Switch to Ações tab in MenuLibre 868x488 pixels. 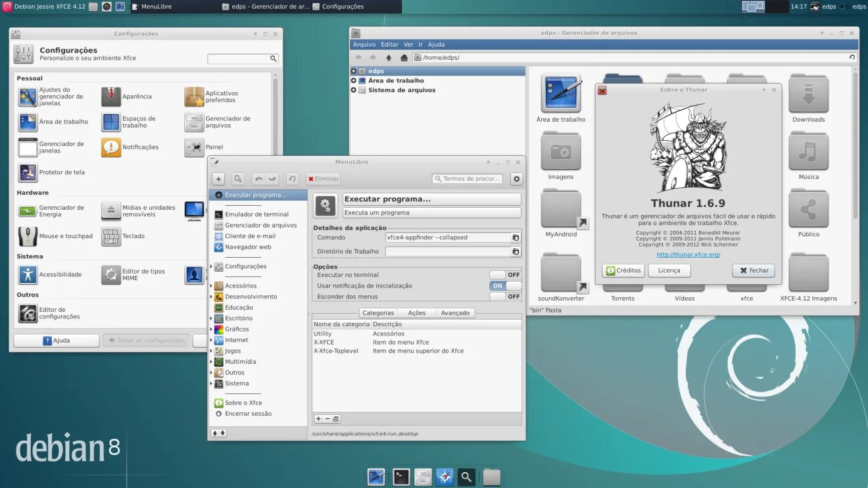(417, 313)
